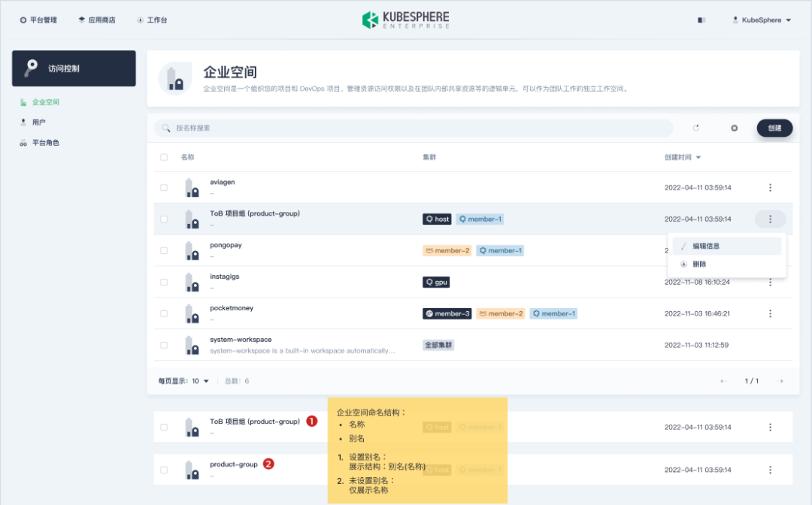Click the pocketmoney workspace icon
The height and width of the screenshot is (505, 812).
pos(192,314)
